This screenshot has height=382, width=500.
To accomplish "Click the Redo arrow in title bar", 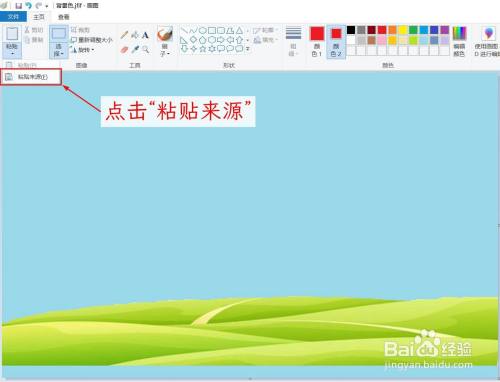I will 39,6.
